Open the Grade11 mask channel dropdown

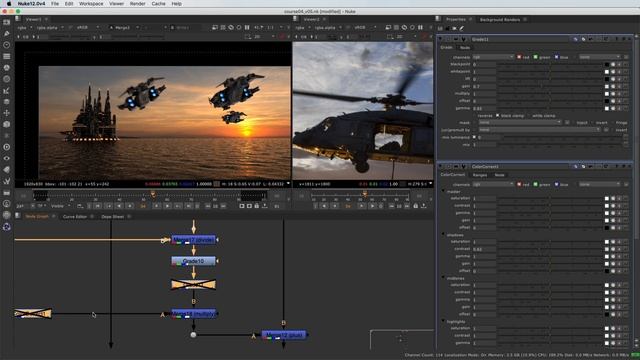coord(520,122)
